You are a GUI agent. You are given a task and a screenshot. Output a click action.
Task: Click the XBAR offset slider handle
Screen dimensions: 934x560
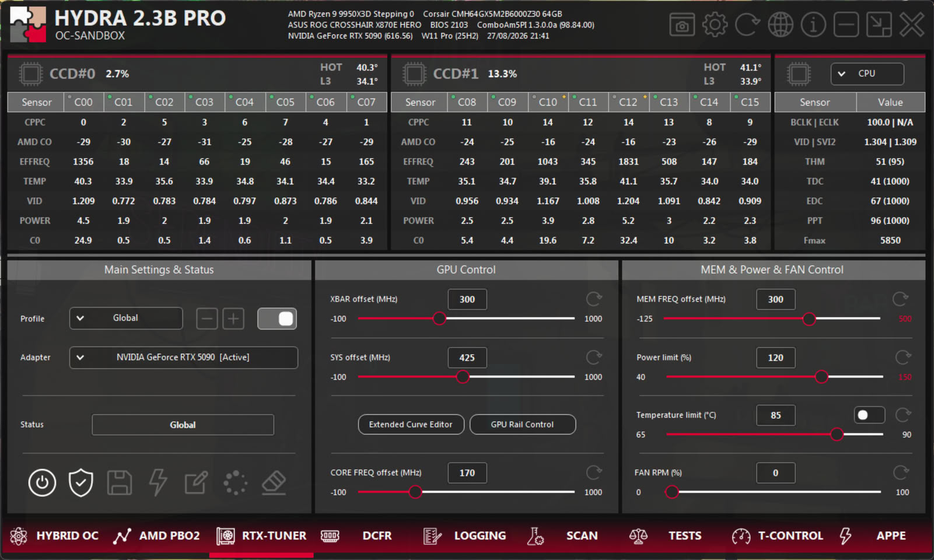pos(439,318)
